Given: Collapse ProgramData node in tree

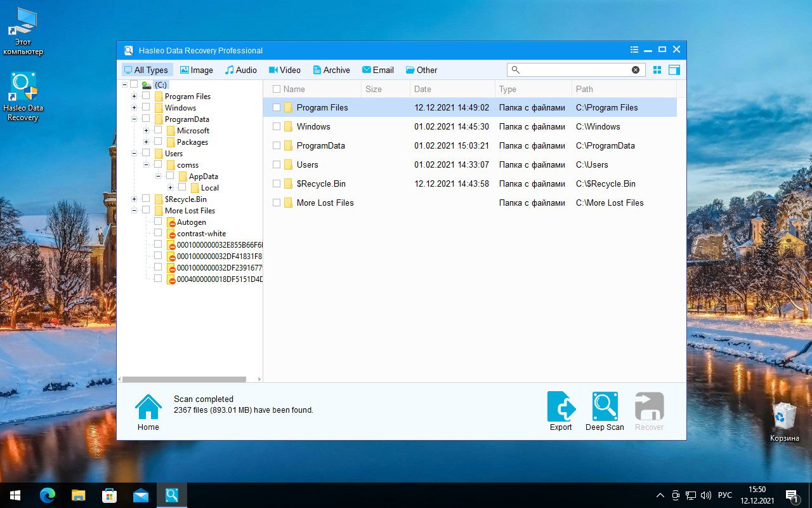Looking at the screenshot, I should pos(134,119).
